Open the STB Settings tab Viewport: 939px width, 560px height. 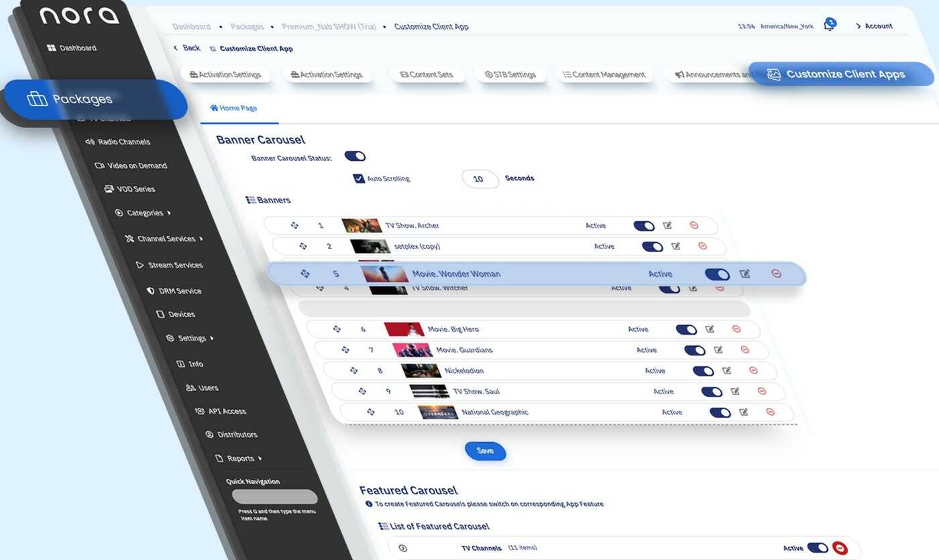pos(510,74)
